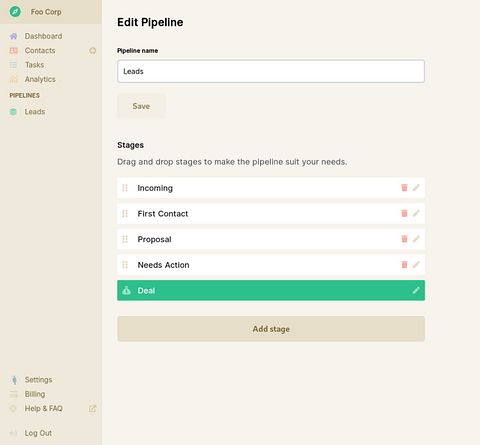Image resolution: width=480 pixels, height=445 pixels.
Task: Click the Contacts add circle icon
Action: (93, 51)
